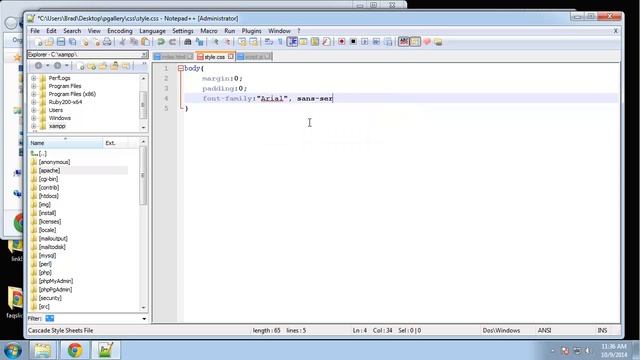This screenshot has height=360, width=640.
Task: Undo last edit with green arrow icon
Action: coord(161,42)
